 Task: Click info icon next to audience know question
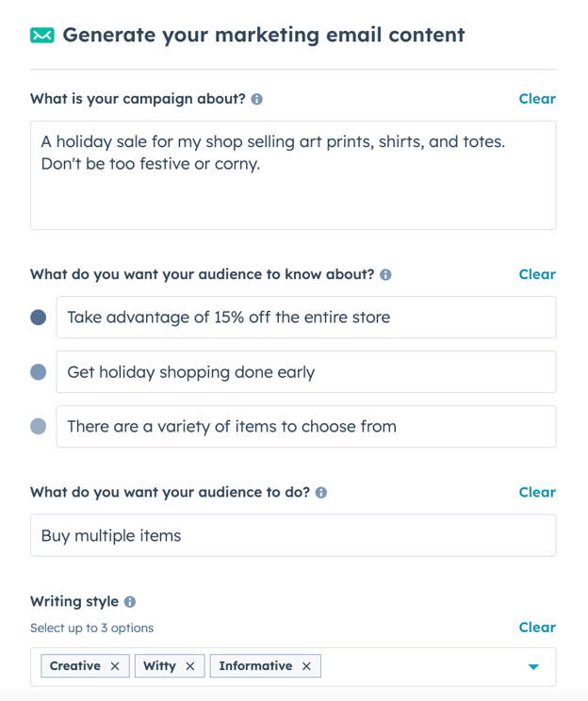385,275
